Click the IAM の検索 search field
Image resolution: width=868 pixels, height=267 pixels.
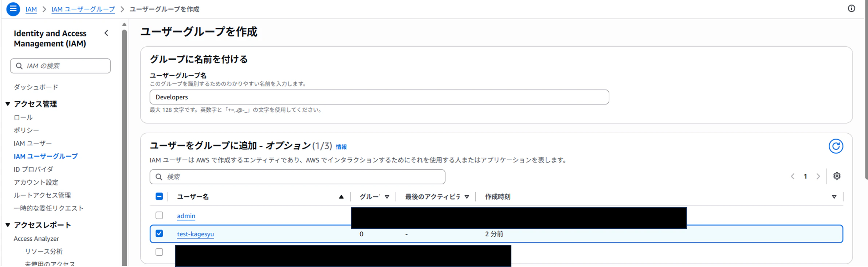click(60, 66)
